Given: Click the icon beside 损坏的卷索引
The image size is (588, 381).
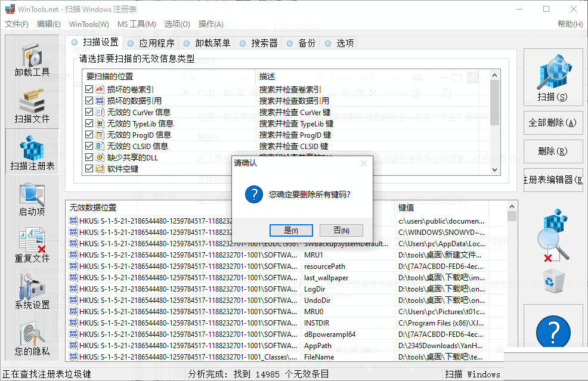Looking at the screenshot, I should (x=100, y=89).
